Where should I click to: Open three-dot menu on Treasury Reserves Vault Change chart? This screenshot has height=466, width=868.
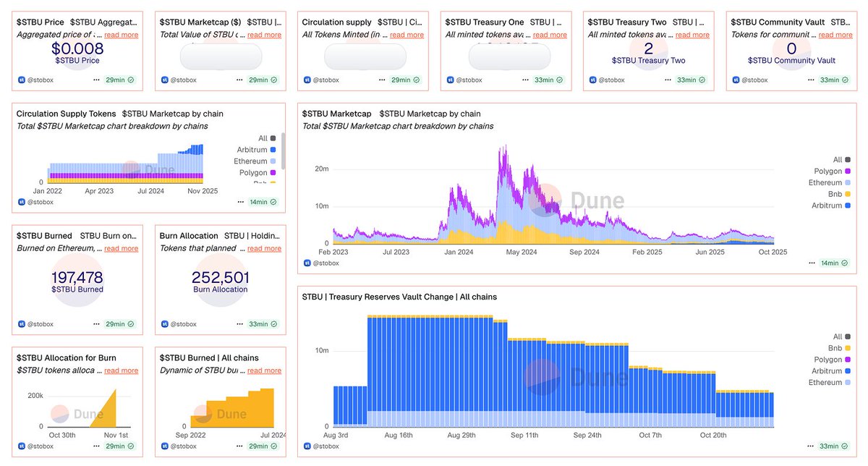pos(811,446)
